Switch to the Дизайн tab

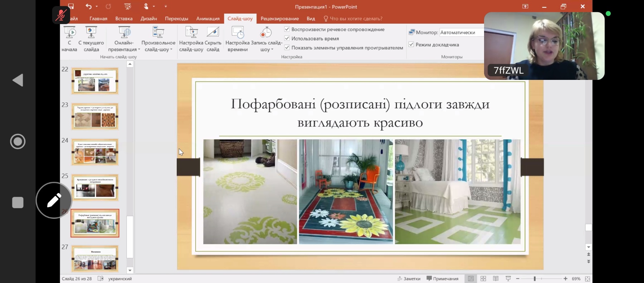(149, 19)
